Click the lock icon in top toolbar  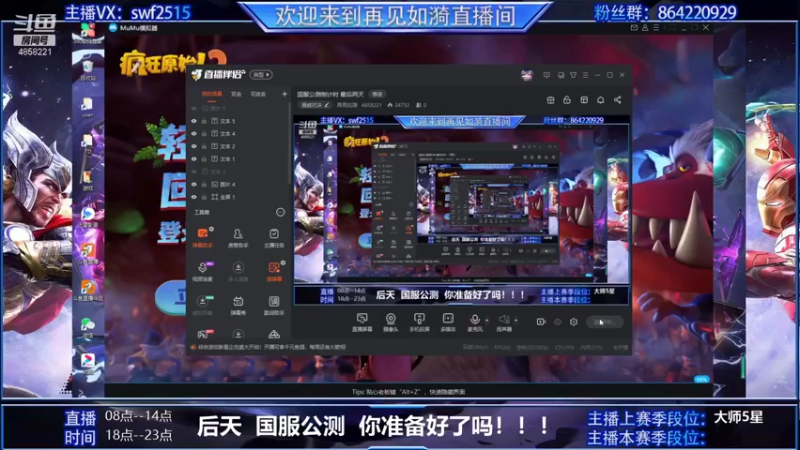(567, 100)
